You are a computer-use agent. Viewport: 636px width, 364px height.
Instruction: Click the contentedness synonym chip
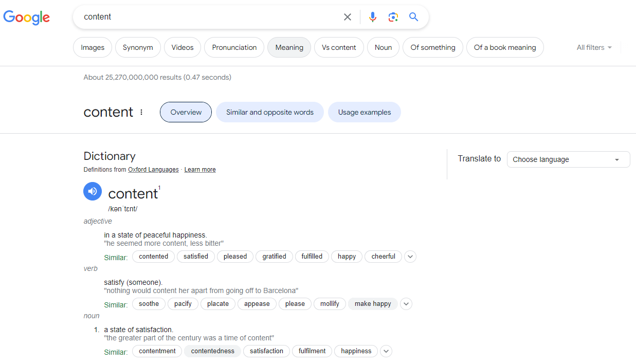[x=212, y=351]
